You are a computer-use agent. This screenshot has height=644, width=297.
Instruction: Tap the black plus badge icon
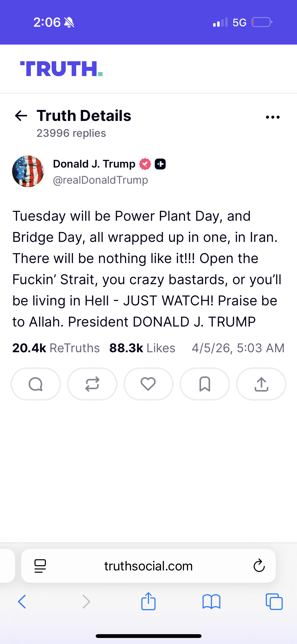pyautogui.click(x=160, y=164)
